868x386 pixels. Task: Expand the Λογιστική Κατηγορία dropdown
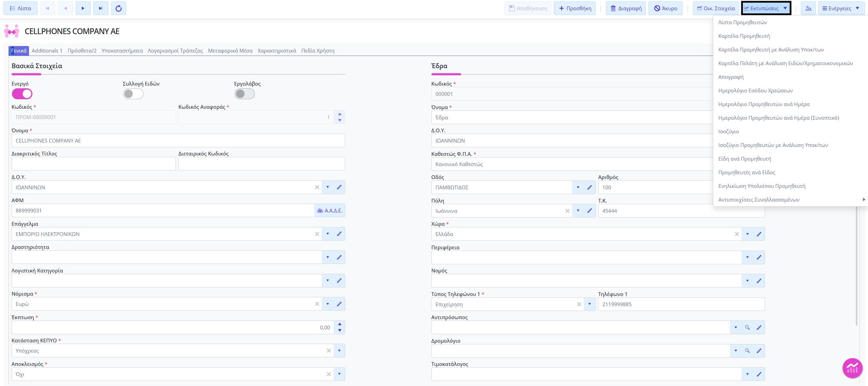(x=328, y=281)
